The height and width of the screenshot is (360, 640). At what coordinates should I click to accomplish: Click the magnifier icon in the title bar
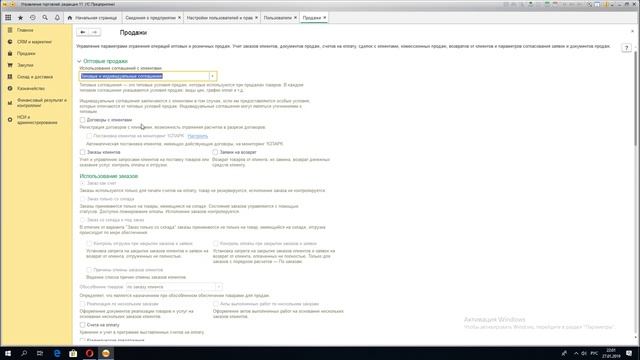(x=589, y=4)
